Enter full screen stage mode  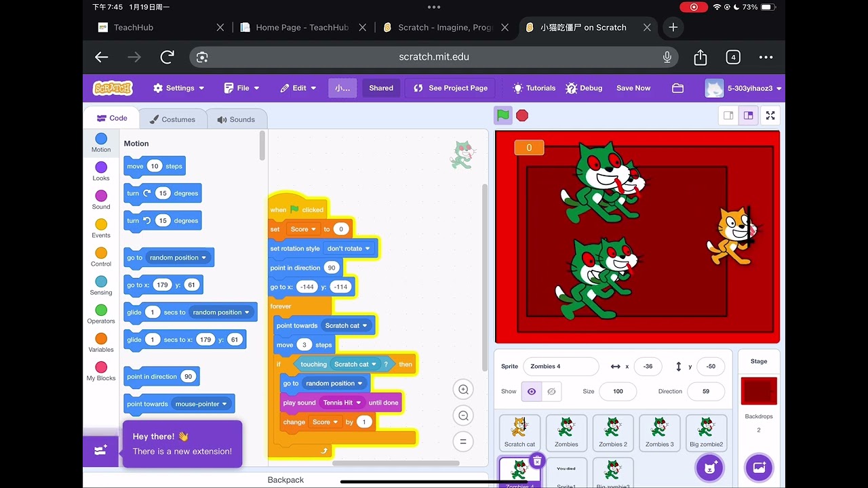[x=770, y=115]
